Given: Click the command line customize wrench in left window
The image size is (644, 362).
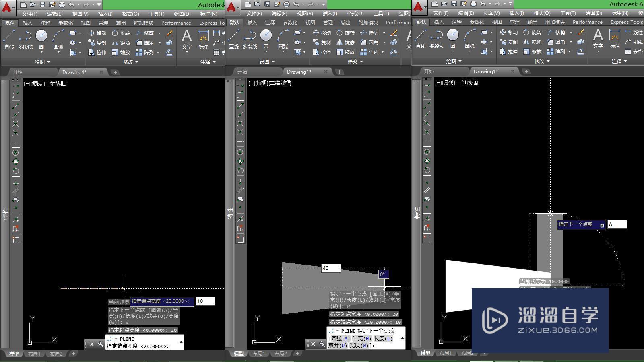Looking at the screenshot, I should (101, 344).
